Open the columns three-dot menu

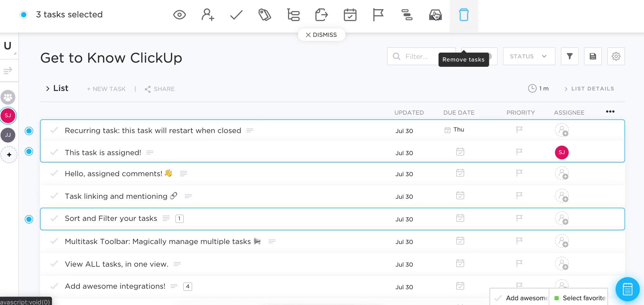610,112
